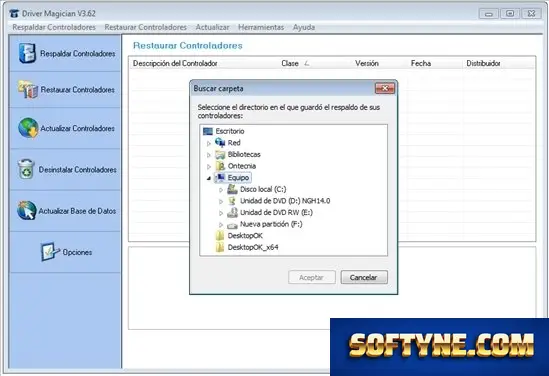Select Restaurar Controladores sidebar icon

28,90
